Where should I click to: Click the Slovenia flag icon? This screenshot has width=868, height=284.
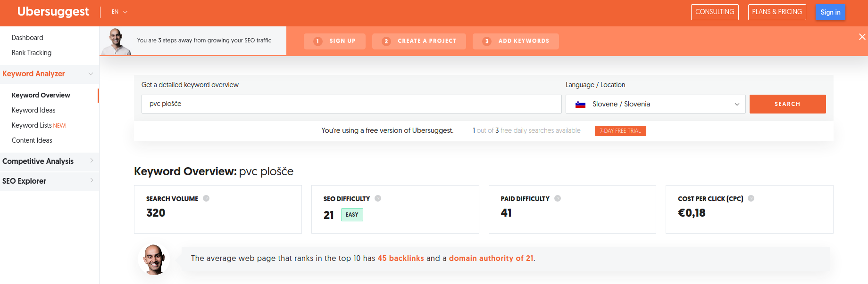[x=580, y=105]
